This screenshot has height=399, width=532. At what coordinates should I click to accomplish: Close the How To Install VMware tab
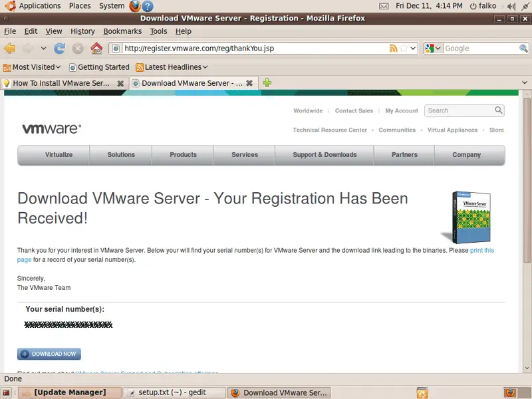tap(120, 83)
